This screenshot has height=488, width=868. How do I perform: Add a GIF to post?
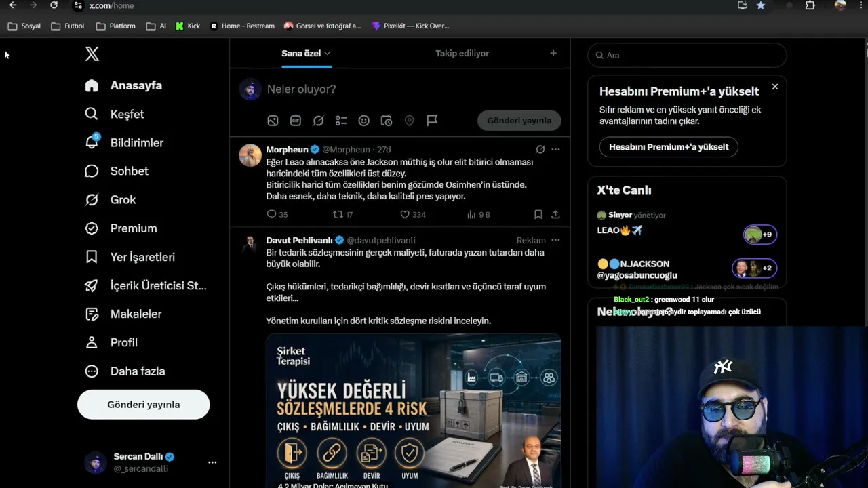pyautogui.click(x=296, y=121)
